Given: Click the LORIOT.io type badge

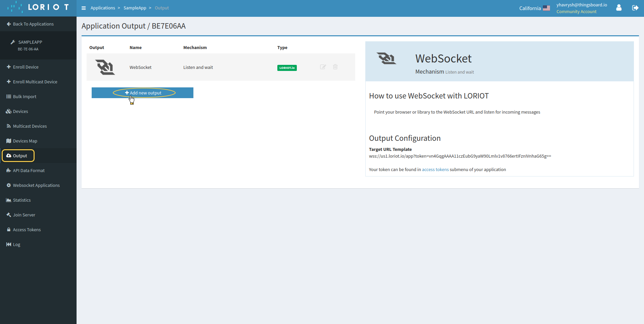Looking at the screenshot, I should point(287,68).
